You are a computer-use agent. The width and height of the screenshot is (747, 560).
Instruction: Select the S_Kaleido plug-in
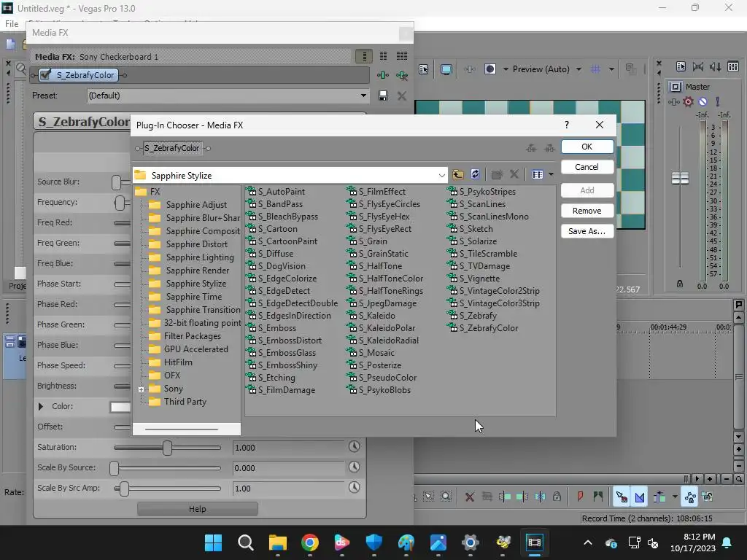[377, 315]
